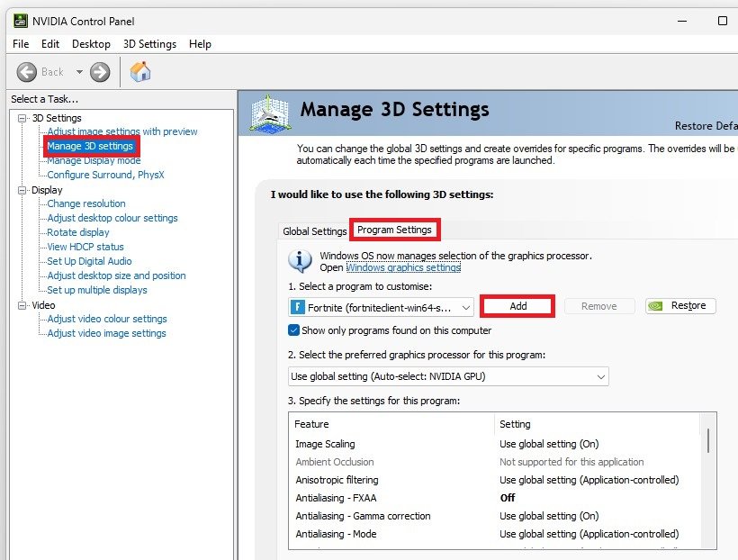Image resolution: width=738 pixels, height=560 pixels.
Task: Open the preferred graphics processor dropdown
Action: coord(448,377)
